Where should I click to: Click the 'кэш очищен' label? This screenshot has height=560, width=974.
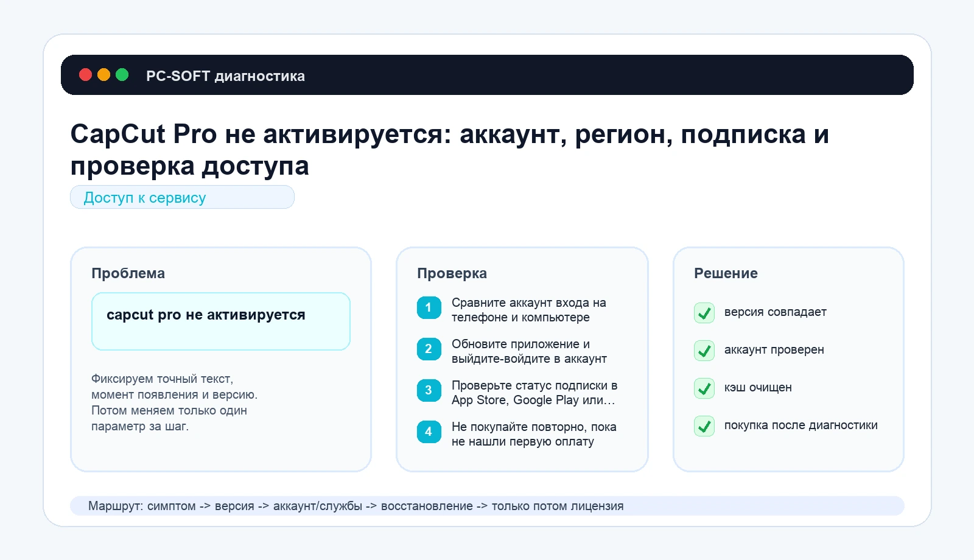pyautogui.click(x=758, y=387)
